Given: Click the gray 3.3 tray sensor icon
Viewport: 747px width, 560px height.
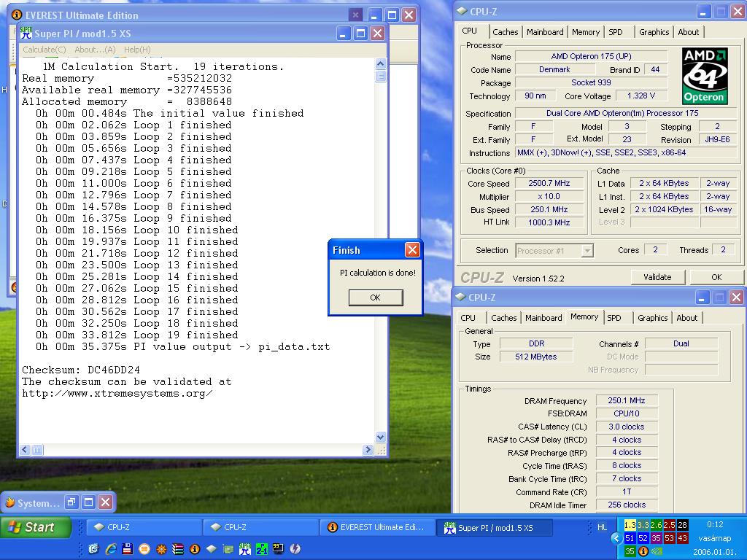Looking at the screenshot, I should tap(643, 525).
